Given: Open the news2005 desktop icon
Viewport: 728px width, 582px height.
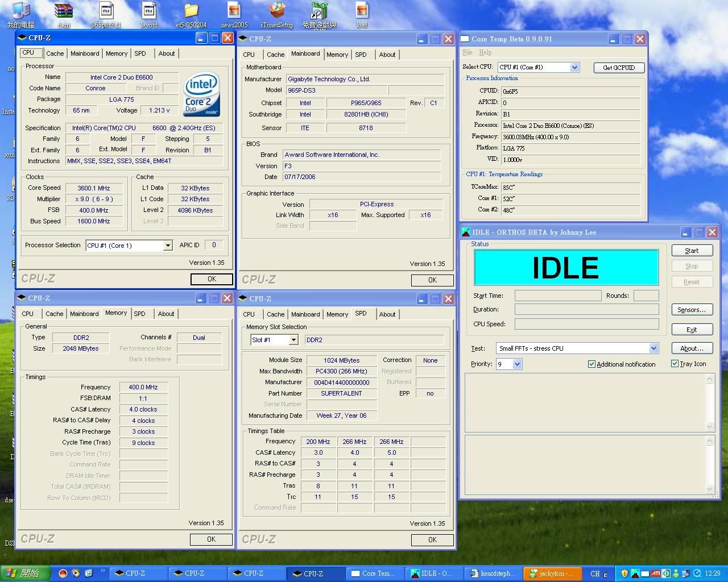Looking at the screenshot, I should tap(234, 13).
